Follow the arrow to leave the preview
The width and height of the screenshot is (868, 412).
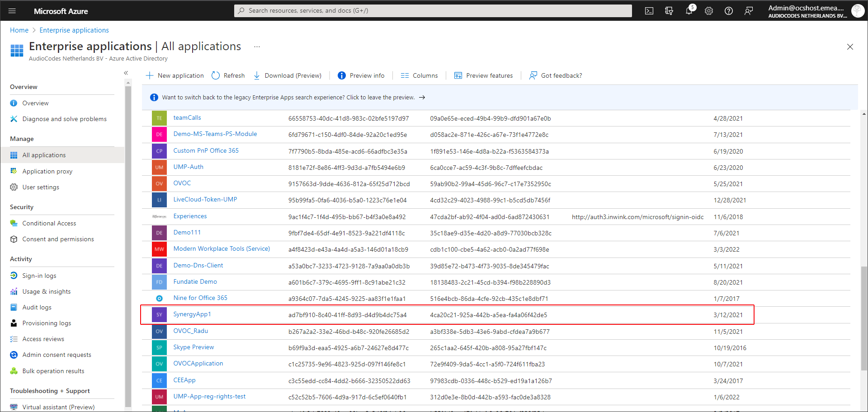point(422,98)
